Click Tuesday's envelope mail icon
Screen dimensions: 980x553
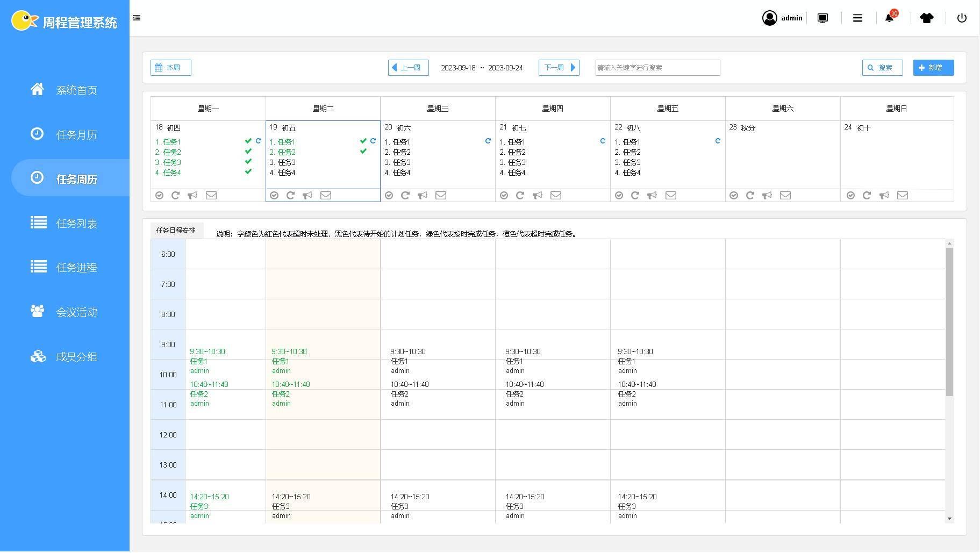(x=326, y=196)
